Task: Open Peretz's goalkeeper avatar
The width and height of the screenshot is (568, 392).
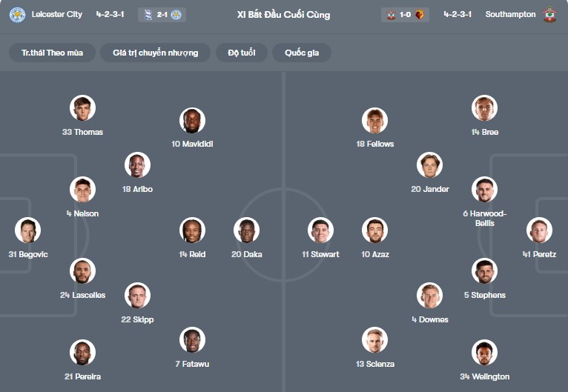Action: pos(539,230)
